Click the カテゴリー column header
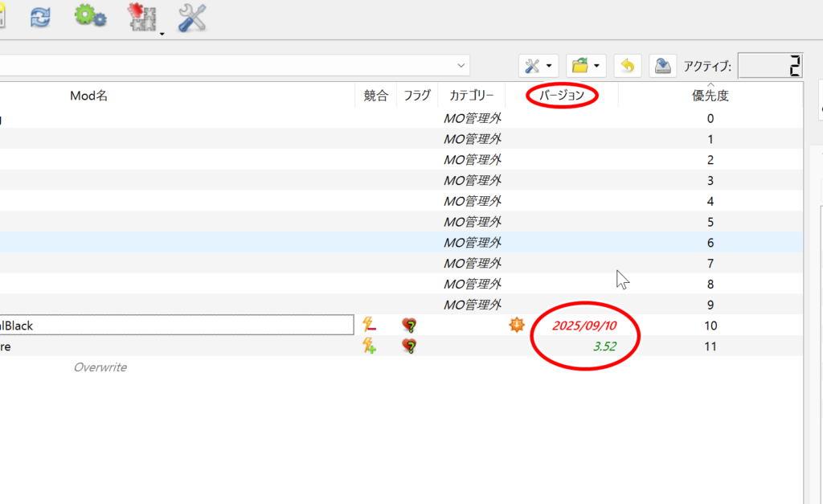 point(471,96)
